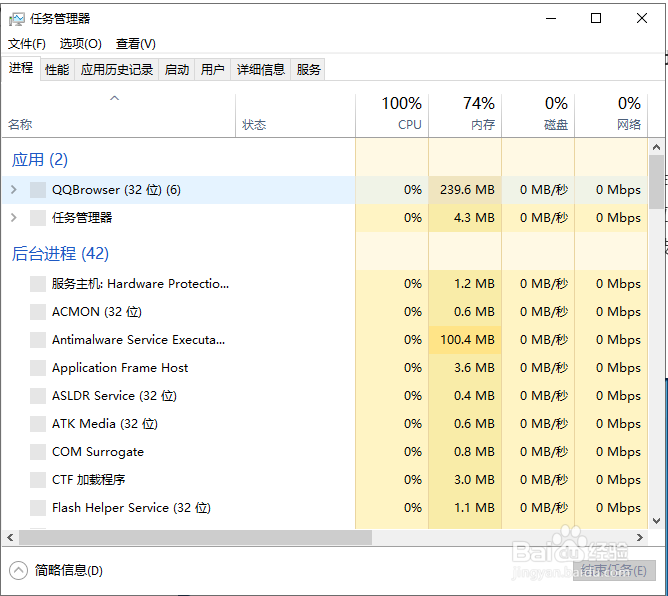
Task: Click the Antimalware Service Executable icon
Action: click(38, 340)
